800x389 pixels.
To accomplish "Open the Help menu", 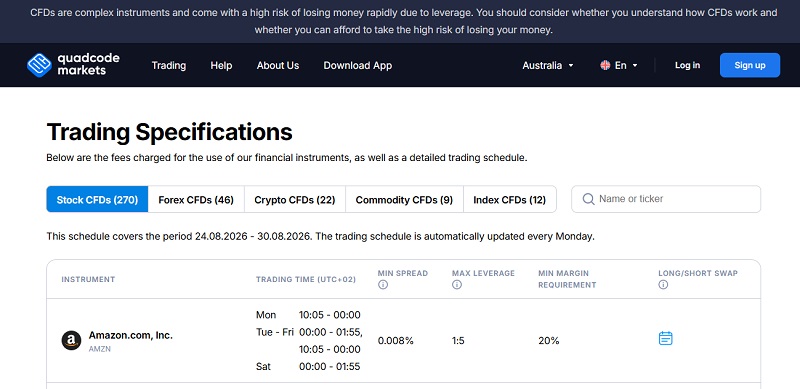I will coord(221,65).
